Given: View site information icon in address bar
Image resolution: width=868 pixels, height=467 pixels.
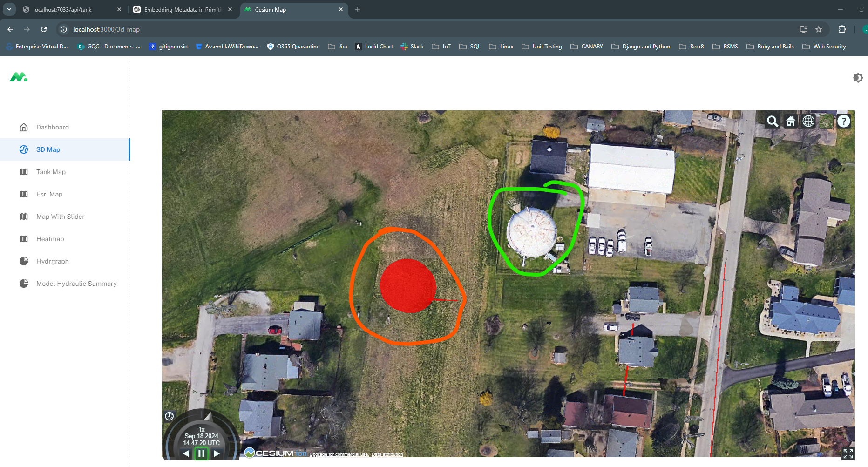Looking at the screenshot, I should click(x=64, y=29).
